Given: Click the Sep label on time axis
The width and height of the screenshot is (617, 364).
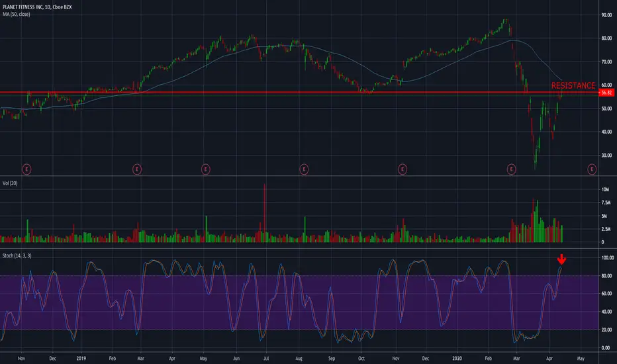Looking at the screenshot, I should (x=332, y=359).
